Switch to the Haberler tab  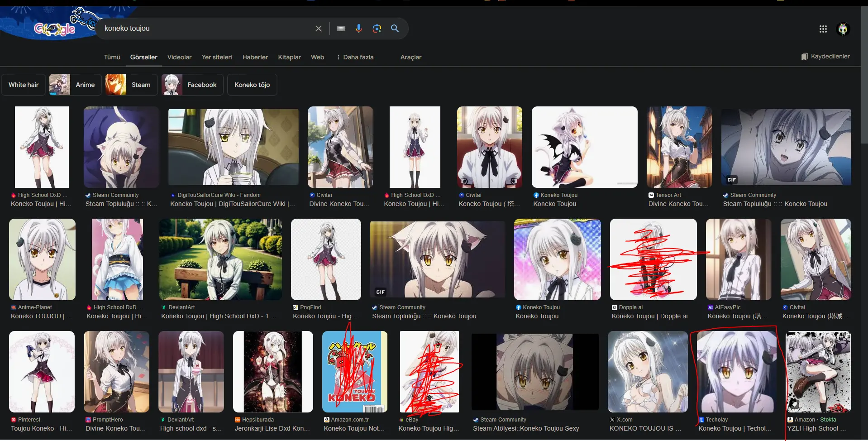[x=255, y=57]
